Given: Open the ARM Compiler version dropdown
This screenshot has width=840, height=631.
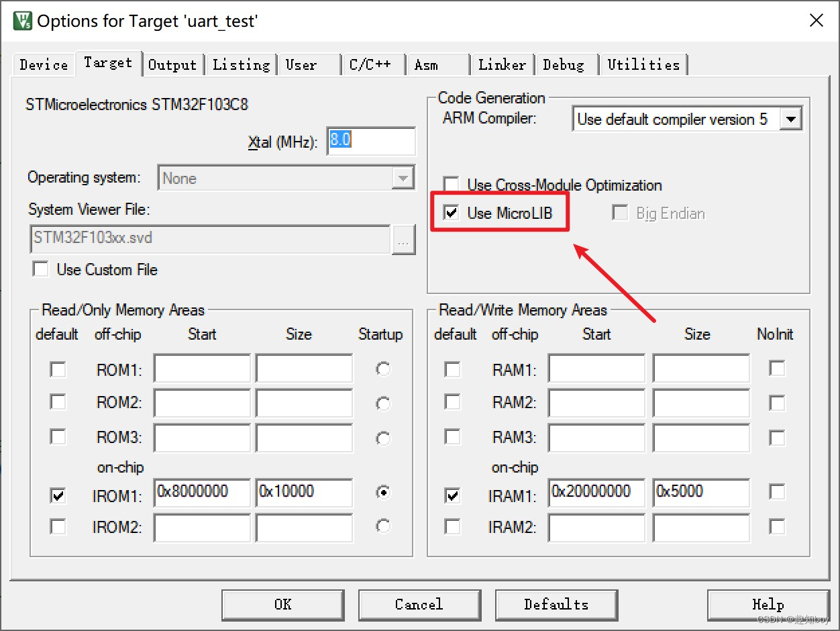Looking at the screenshot, I should coord(792,119).
